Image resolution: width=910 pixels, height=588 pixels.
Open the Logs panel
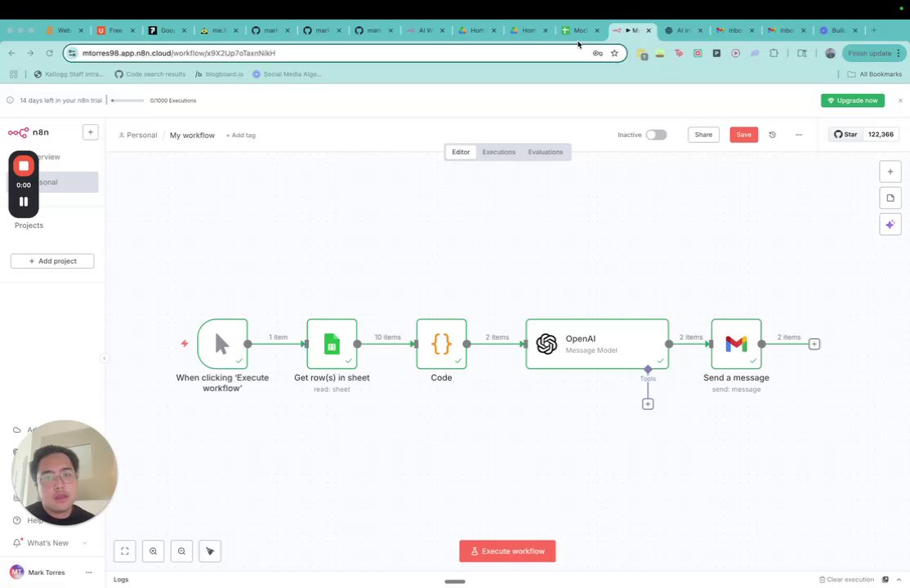click(121, 579)
